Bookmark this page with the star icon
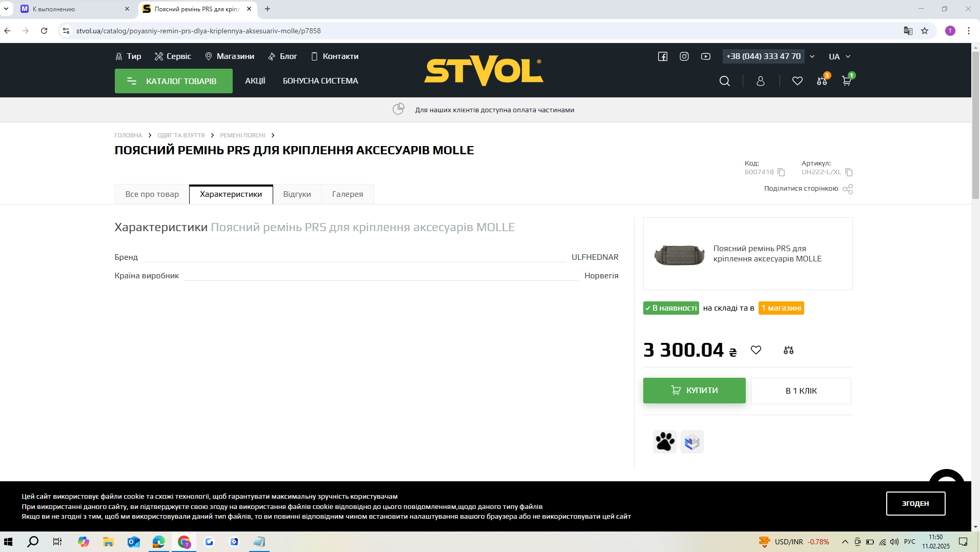The height and width of the screenshot is (552, 980). [925, 31]
